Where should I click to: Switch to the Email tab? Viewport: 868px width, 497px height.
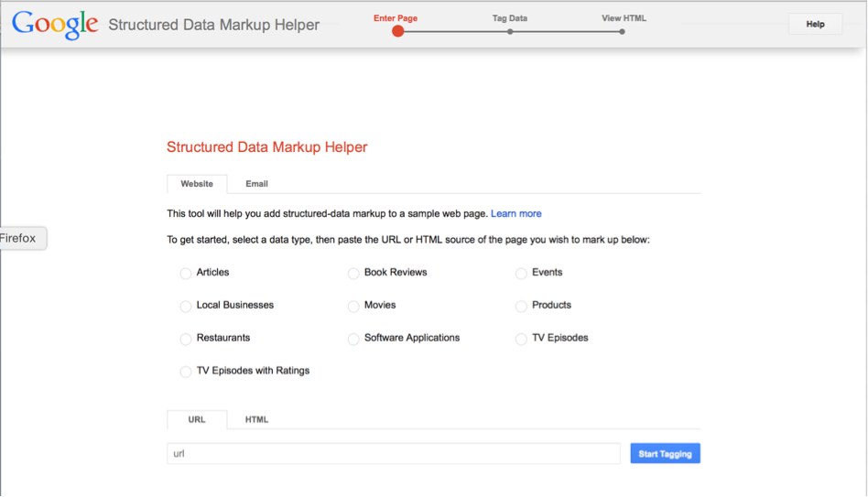(x=257, y=184)
